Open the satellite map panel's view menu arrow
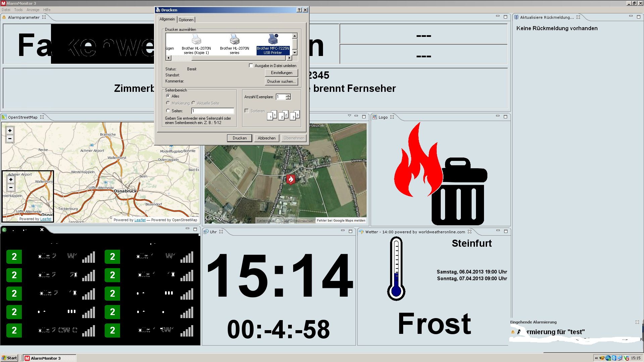This screenshot has height=362, width=644. click(349, 116)
